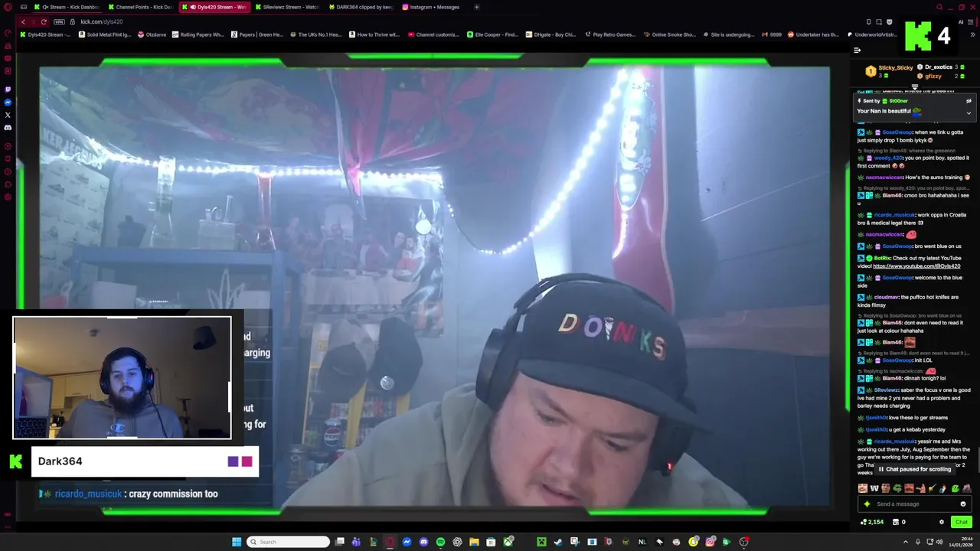Open X (Twitter) in the Opera sidebar
The width and height of the screenshot is (980, 551).
pyautogui.click(x=8, y=115)
